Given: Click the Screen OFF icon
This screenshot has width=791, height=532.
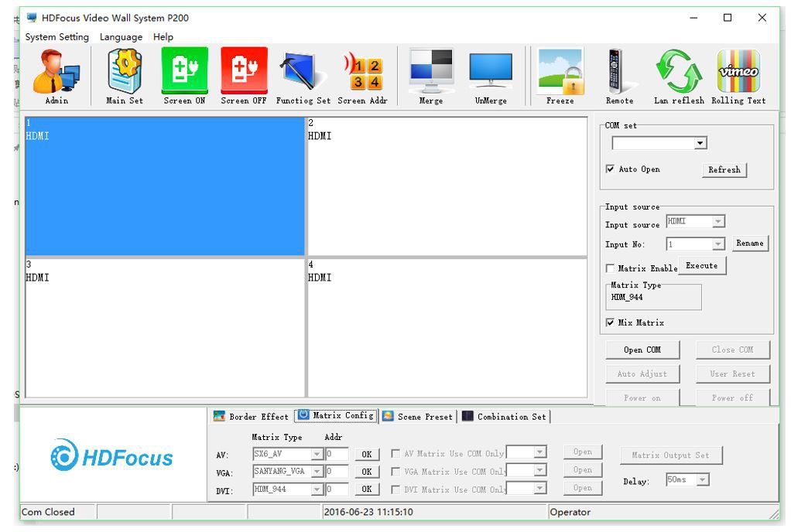Looking at the screenshot, I should [243, 73].
